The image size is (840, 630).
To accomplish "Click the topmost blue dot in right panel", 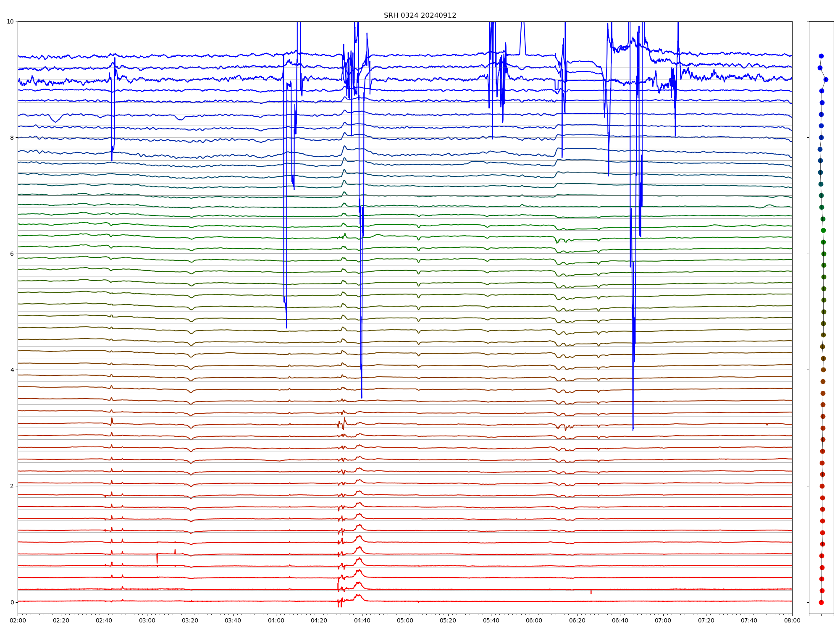I will coord(821,56).
